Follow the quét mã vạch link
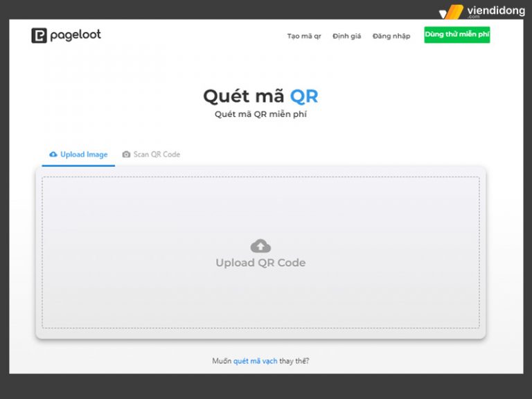 tap(255, 361)
